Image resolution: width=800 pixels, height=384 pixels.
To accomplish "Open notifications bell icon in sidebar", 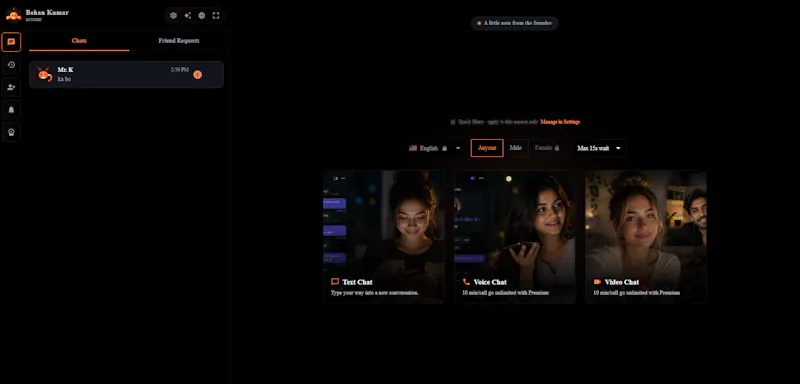I will (x=11, y=110).
